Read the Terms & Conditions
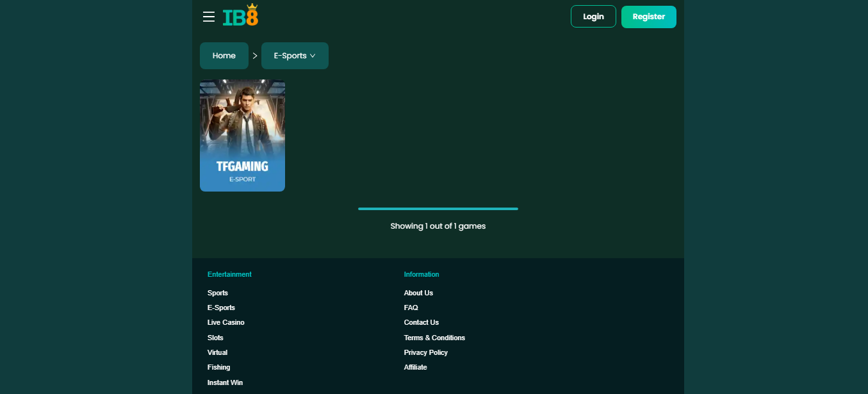Viewport: 868px width, 394px height. pyautogui.click(x=434, y=338)
